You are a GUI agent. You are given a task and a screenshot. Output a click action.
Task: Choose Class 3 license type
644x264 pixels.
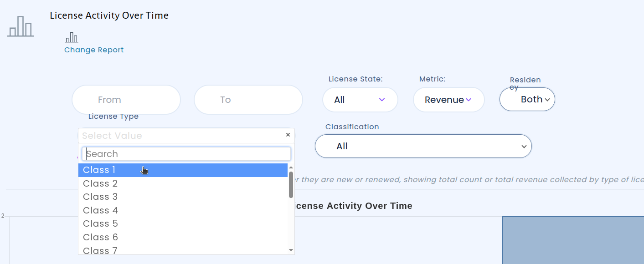click(183, 197)
